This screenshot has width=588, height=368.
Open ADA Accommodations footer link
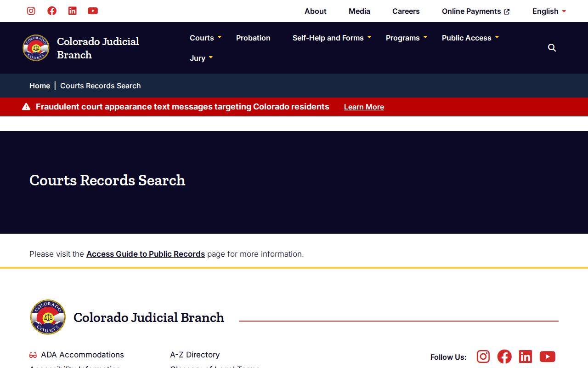tap(82, 355)
